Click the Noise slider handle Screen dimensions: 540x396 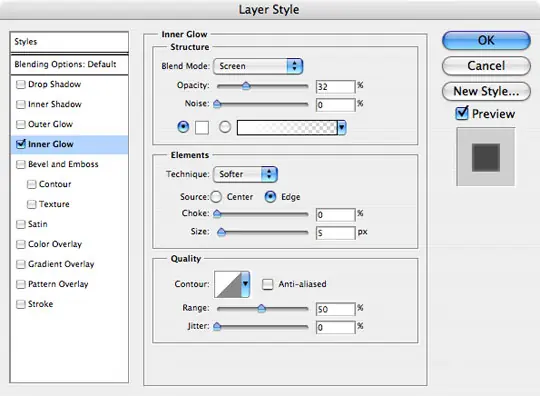[x=217, y=104]
